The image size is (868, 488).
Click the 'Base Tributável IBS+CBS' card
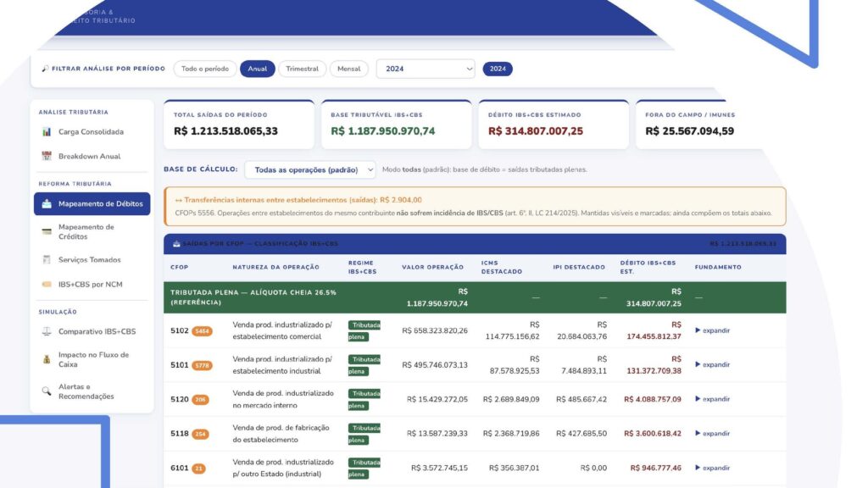[397, 125]
